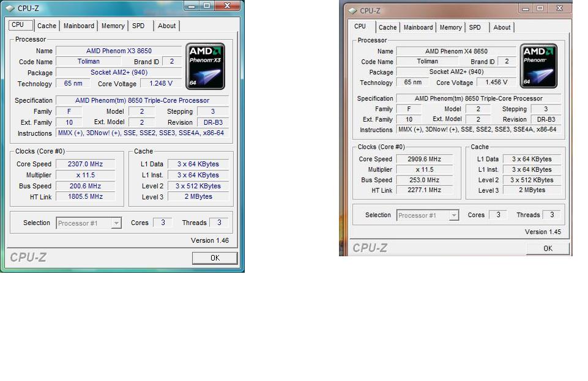Image resolution: width=588 pixels, height=381 pixels.
Task: Click Package Socket AM2+ (940) in right window
Action: tap(456, 72)
